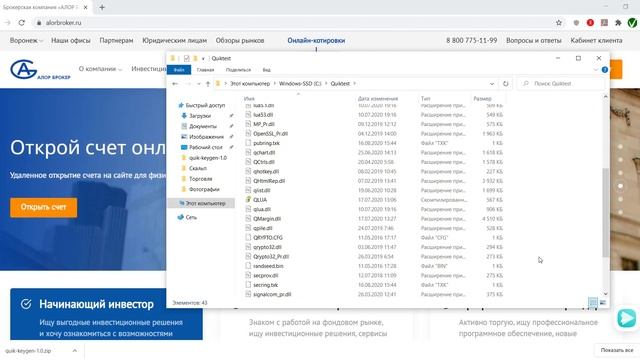Go back with Explorer's back arrow
The image size is (640, 360).
pyautogui.click(x=175, y=84)
